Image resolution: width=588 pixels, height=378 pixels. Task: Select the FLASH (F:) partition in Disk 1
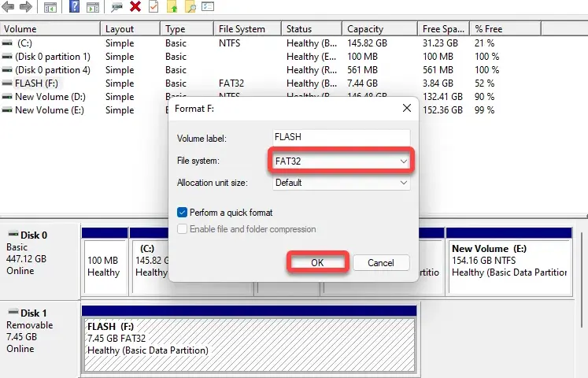click(x=250, y=345)
